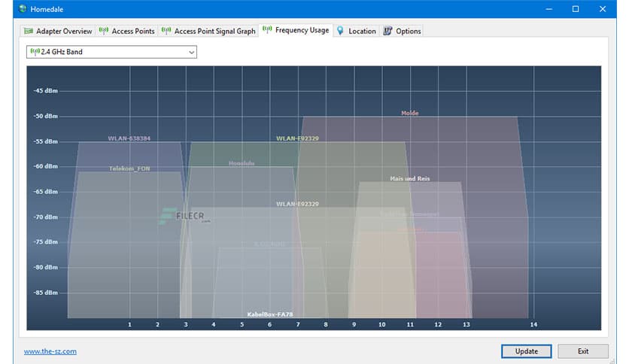Click the KabelBox-FA78 label near chart bottom
Image resolution: width=629 pixels, height=364 pixels.
(269, 314)
